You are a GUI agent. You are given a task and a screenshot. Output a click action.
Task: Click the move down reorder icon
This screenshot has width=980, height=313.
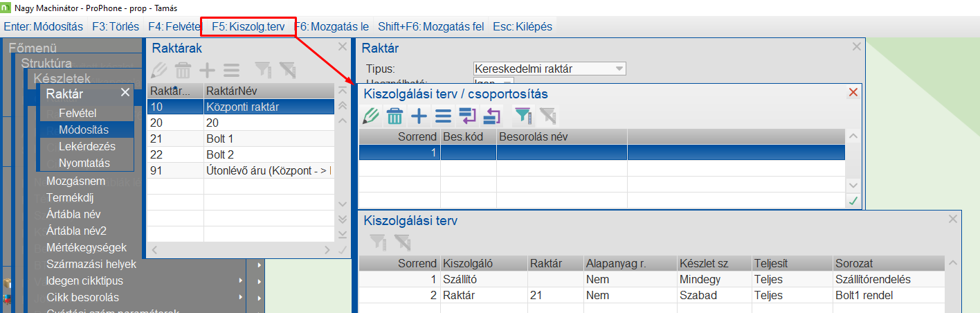point(468,116)
